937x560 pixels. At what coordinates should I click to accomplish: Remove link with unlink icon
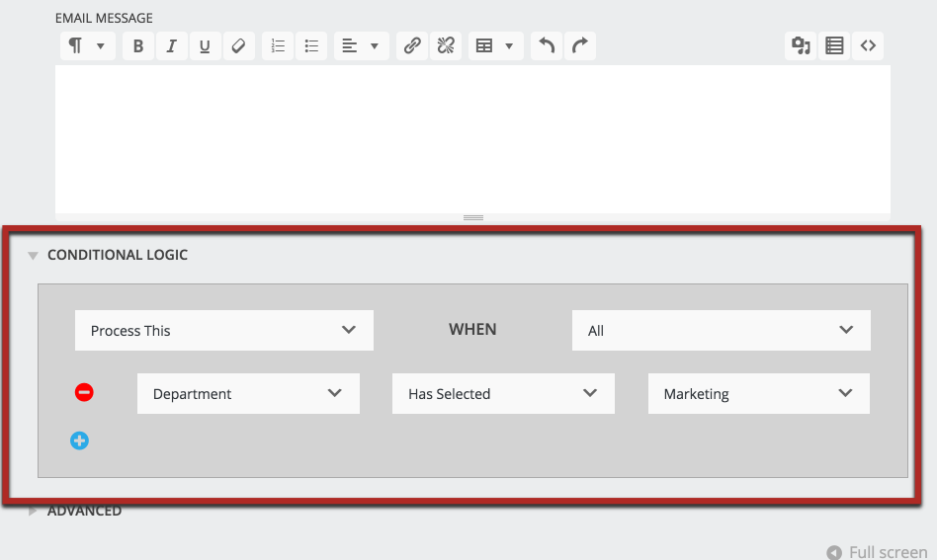pos(446,45)
